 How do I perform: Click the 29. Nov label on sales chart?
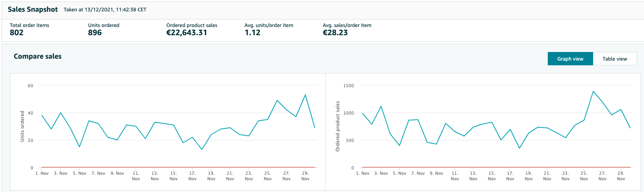(621, 176)
